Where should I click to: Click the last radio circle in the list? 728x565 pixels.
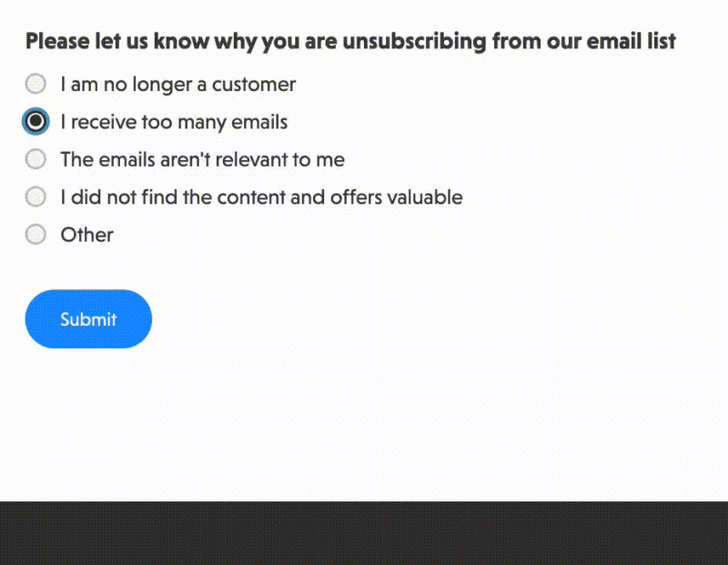(x=35, y=234)
